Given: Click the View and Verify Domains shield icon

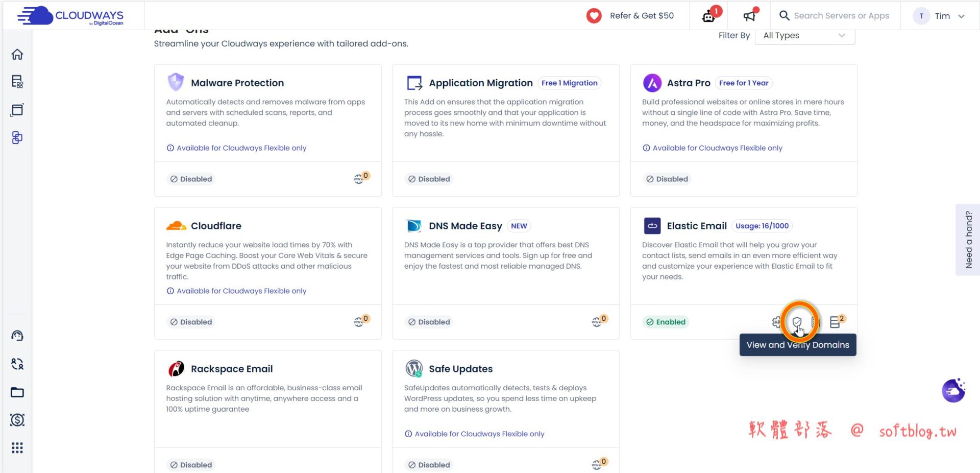Looking at the screenshot, I should 797,322.
